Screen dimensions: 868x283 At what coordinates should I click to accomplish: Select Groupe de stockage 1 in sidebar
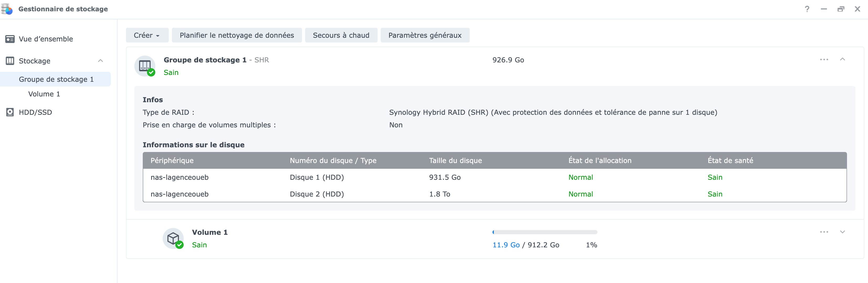(56, 79)
